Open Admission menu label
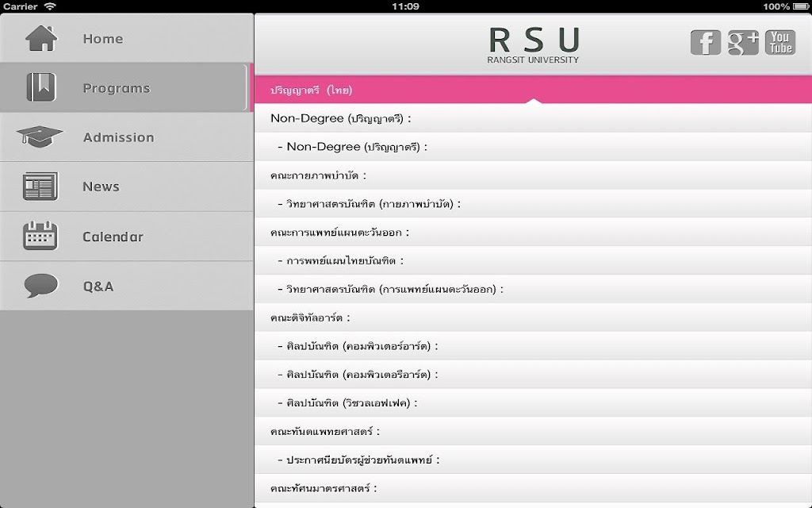Image resolution: width=812 pixels, height=508 pixels. [119, 137]
